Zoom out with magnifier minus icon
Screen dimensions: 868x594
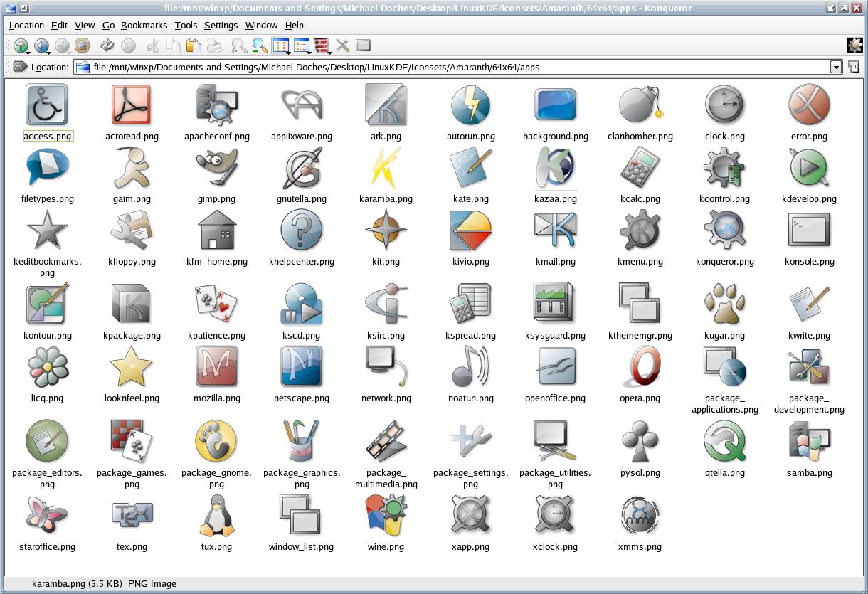click(x=260, y=46)
